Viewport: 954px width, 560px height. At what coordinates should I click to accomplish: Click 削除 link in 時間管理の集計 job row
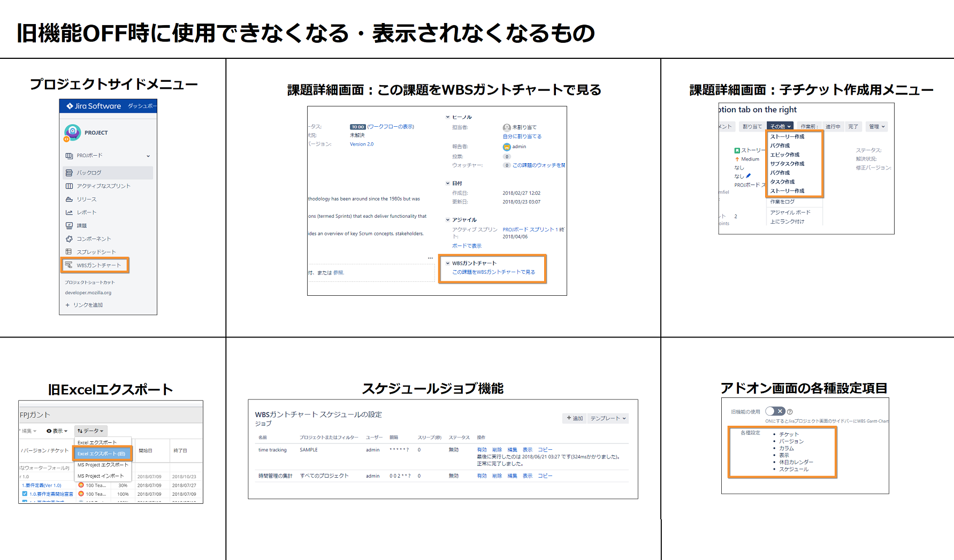click(x=497, y=476)
